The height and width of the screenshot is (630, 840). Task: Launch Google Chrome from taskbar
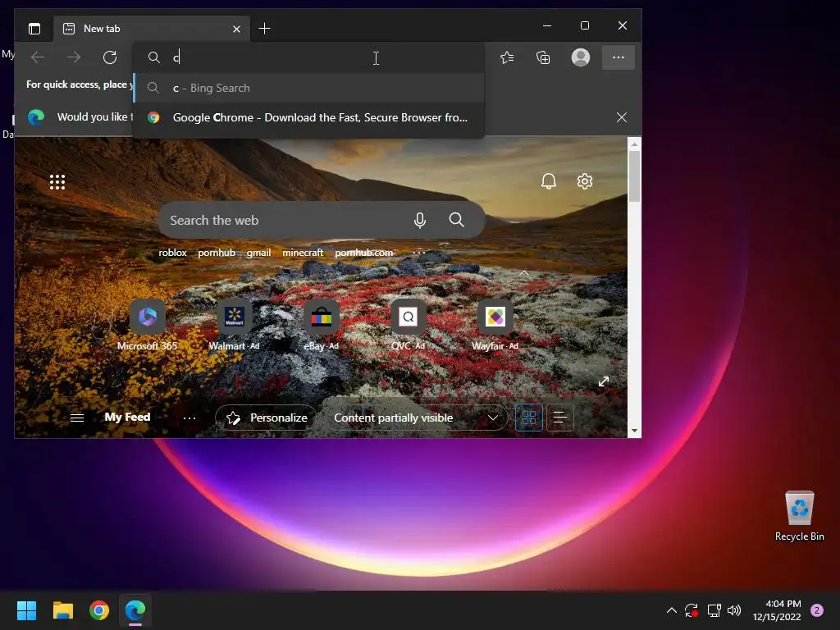[99, 610]
